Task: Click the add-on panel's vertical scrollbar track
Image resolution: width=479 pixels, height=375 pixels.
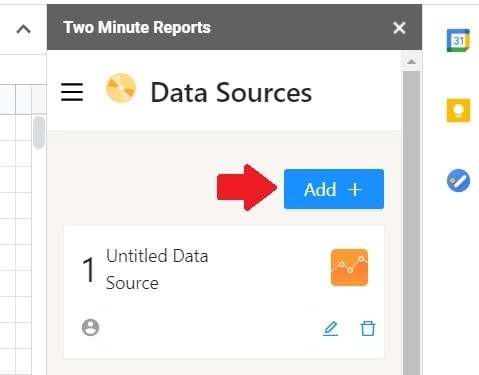Action: (x=411, y=223)
